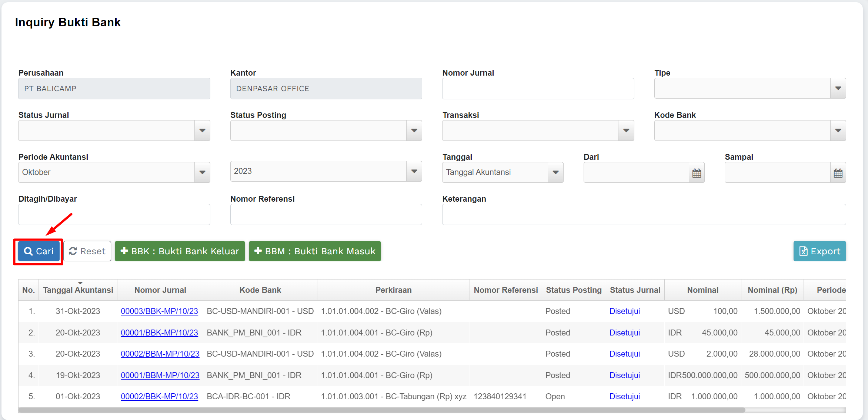Open journal 00003/BBK-MP/10/23 link
868x420 pixels.
(x=159, y=311)
